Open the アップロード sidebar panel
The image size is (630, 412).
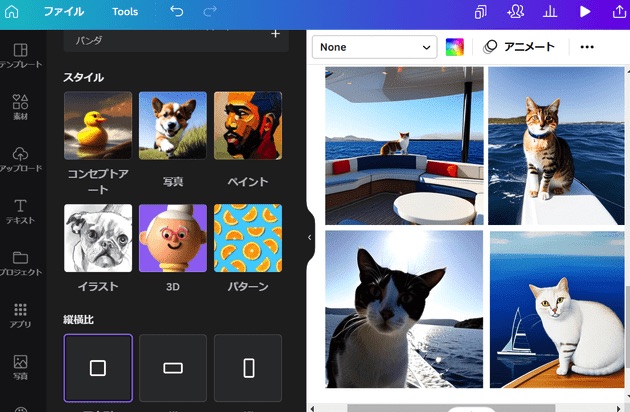20,159
